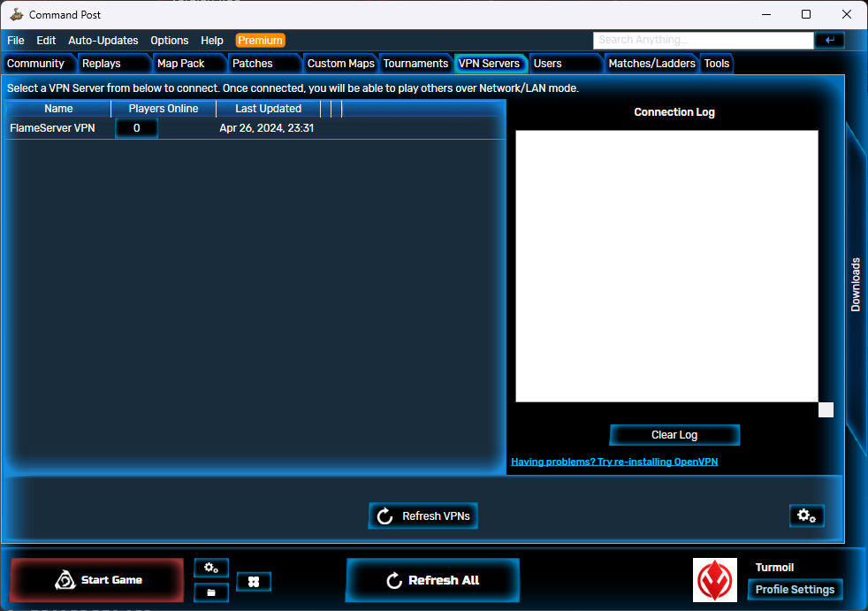This screenshot has width=868, height=611.
Task: Click the re-installing OpenVPN help link
Action: tap(615, 461)
